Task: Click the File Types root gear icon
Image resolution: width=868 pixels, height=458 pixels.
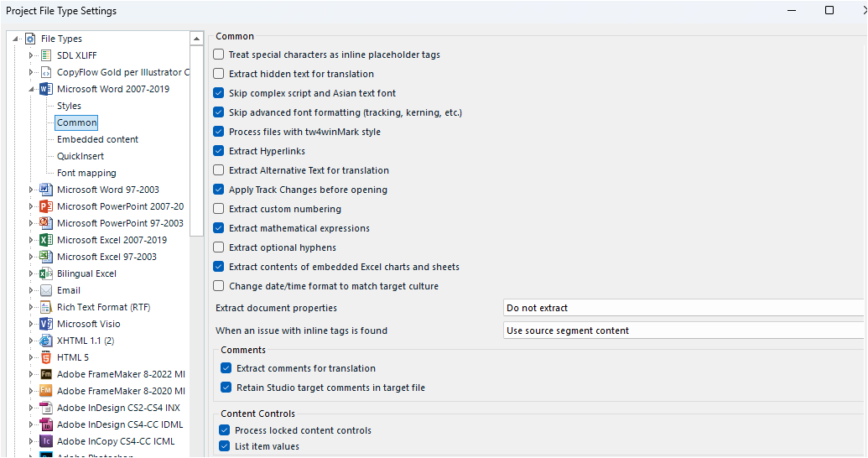Action: 30,39
